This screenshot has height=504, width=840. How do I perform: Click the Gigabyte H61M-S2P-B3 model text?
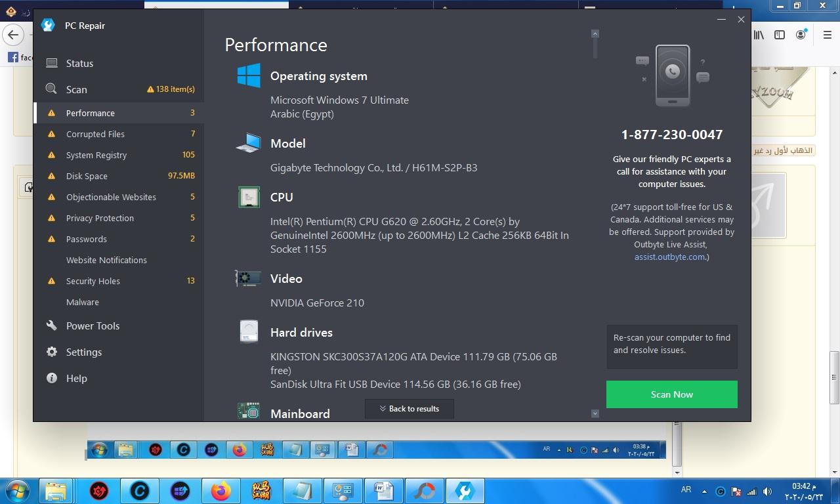(x=374, y=167)
